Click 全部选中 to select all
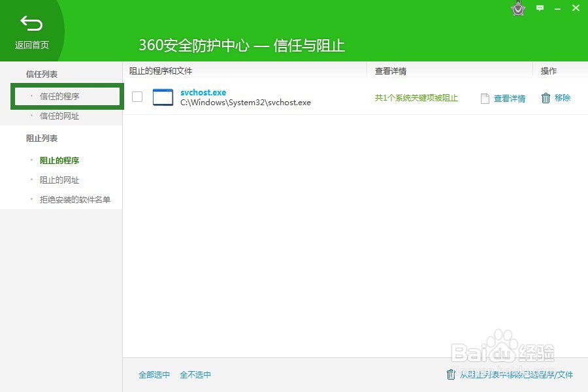 154,375
